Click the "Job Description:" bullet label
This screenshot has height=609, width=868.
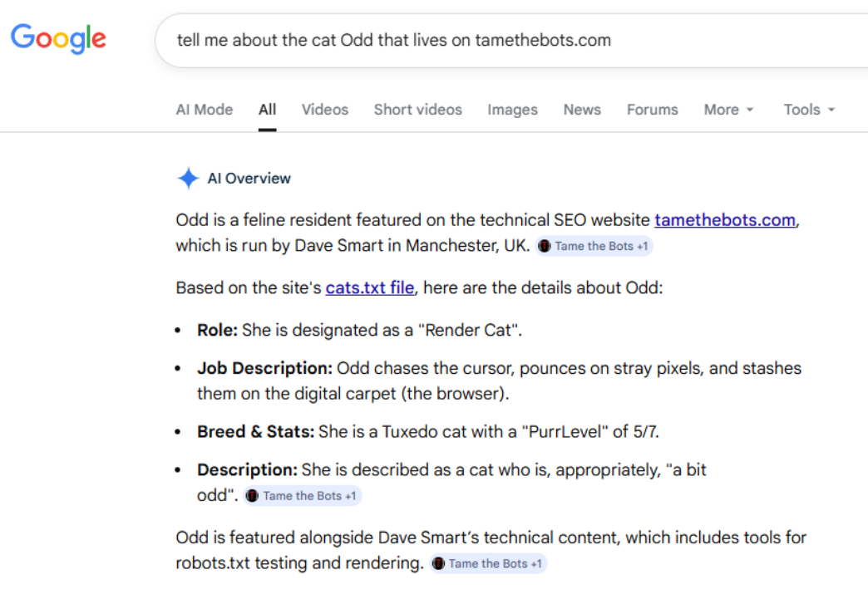tap(264, 368)
